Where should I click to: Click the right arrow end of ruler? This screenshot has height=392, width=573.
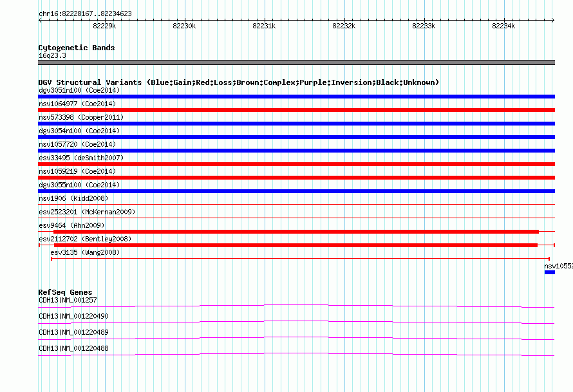click(x=552, y=20)
